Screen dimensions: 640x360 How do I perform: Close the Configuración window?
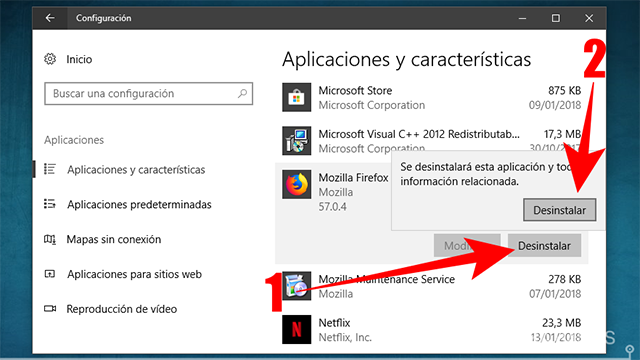[589, 18]
